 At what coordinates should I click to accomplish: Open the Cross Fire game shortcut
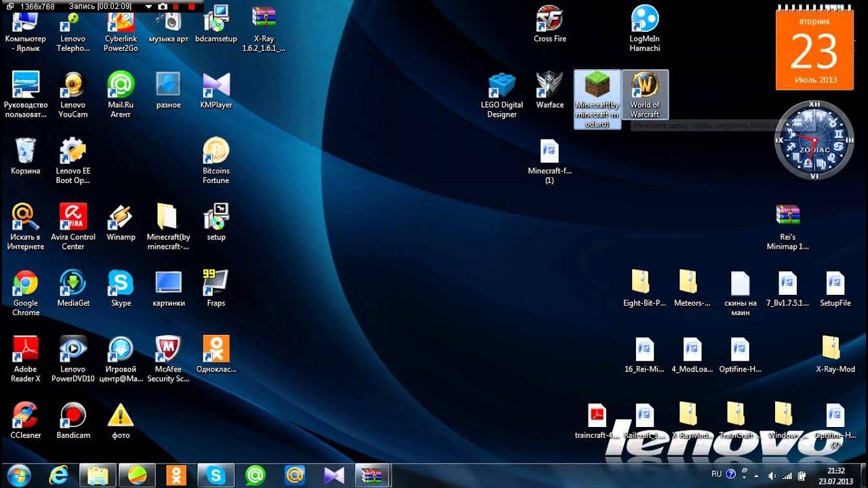(550, 24)
